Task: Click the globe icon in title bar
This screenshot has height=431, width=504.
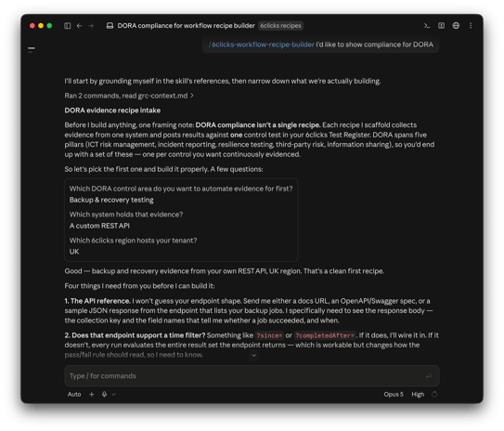Action: tap(456, 25)
